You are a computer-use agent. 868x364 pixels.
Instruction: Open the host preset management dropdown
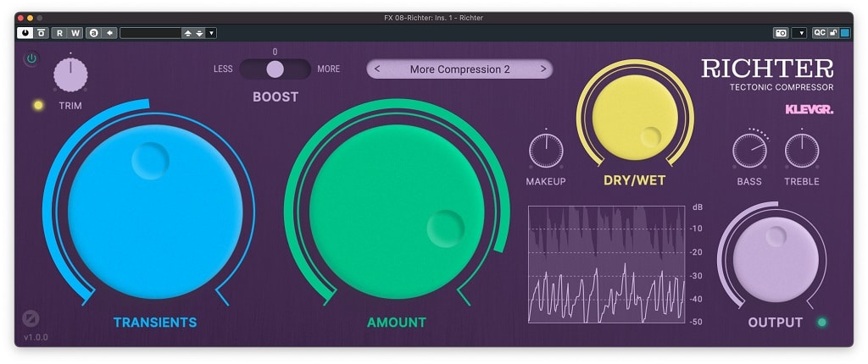click(x=211, y=33)
